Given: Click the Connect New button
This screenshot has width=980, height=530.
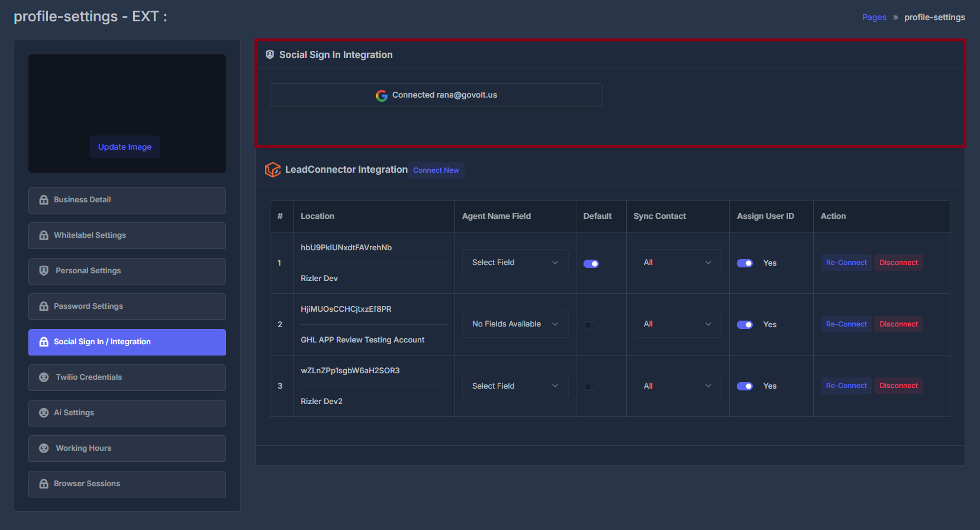Looking at the screenshot, I should [436, 170].
